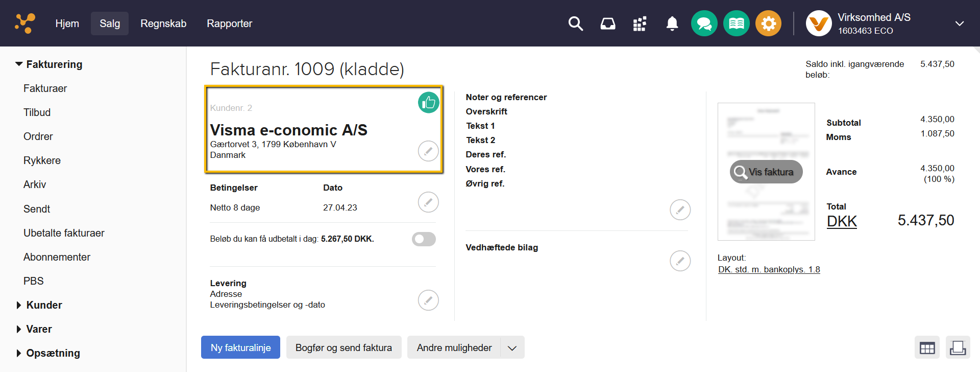Open the apps grid icon

click(640, 24)
